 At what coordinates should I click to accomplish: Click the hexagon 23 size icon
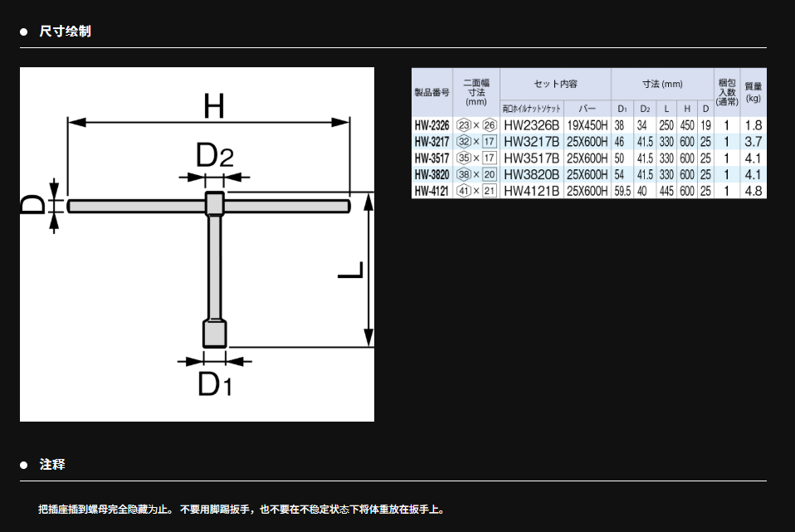464,125
